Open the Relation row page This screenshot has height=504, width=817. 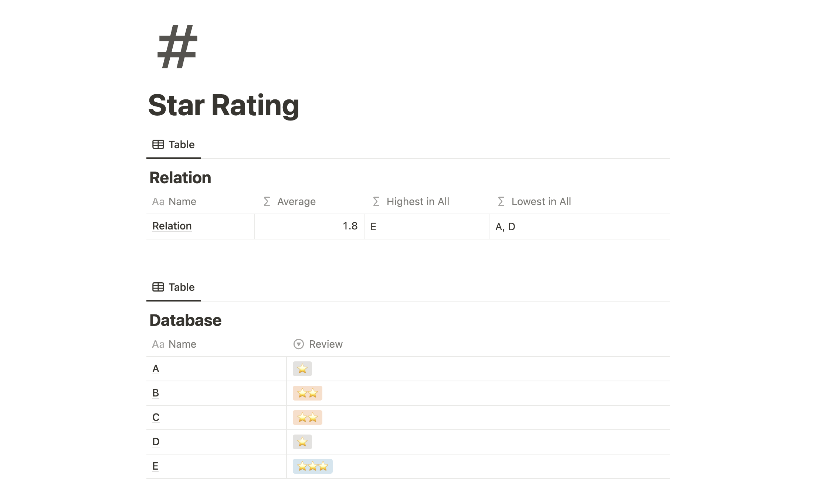(172, 226)
